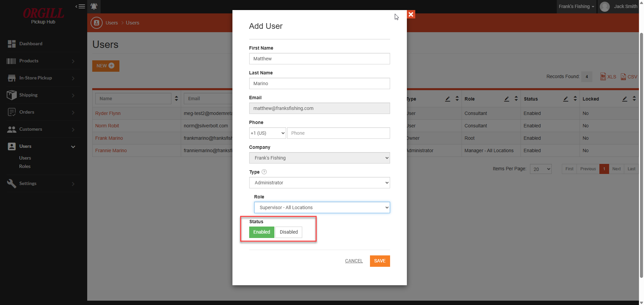The width and height of the screenshot is (644, 305).
Task: Edit the Locked column filter pencil
Action: coord(625,99)
